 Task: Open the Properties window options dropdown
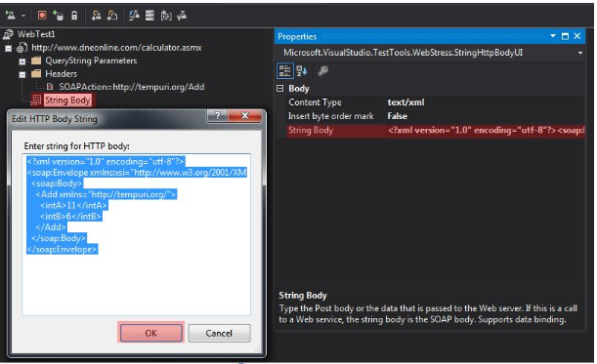[x=553, y=36]
